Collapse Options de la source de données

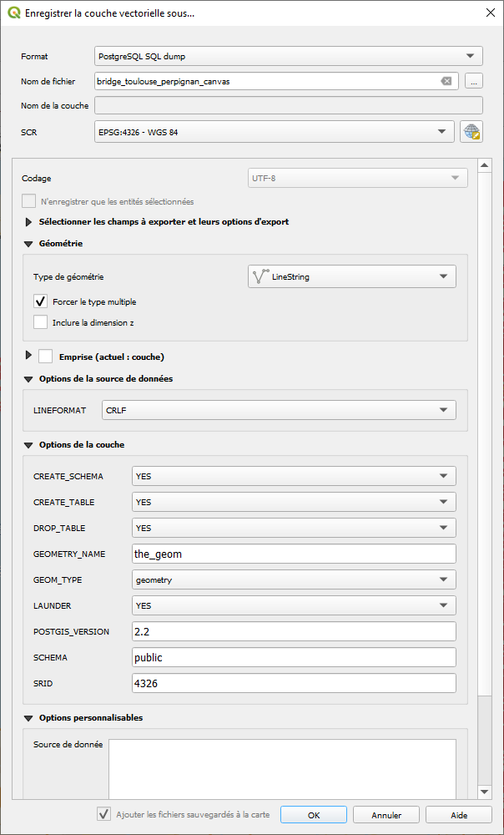tap(28, 379)
